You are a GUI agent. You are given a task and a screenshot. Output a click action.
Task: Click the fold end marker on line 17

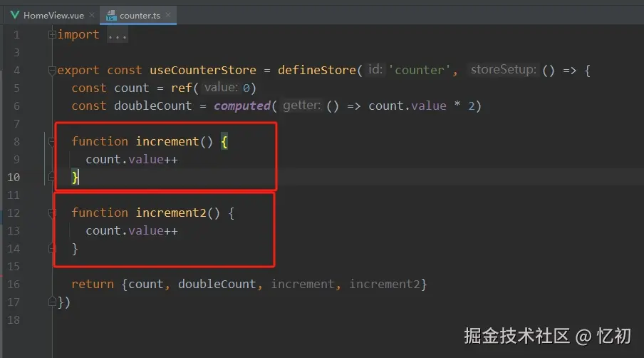pos(51,302)
